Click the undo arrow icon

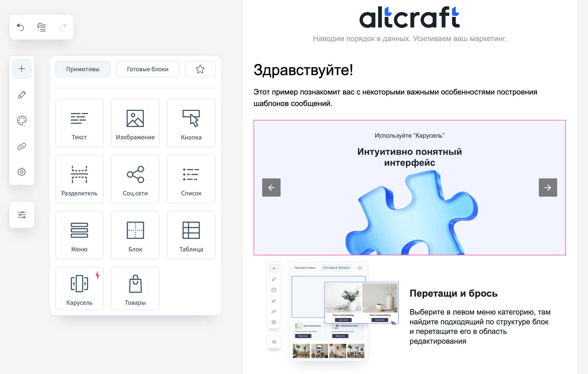coord(21,27)
